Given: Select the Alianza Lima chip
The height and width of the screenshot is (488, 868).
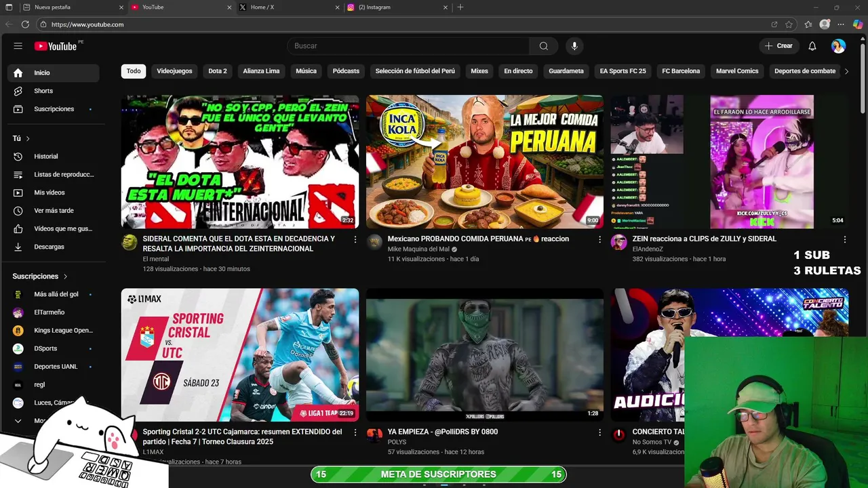Looking at the screenshot, I should tap(261, 71).
